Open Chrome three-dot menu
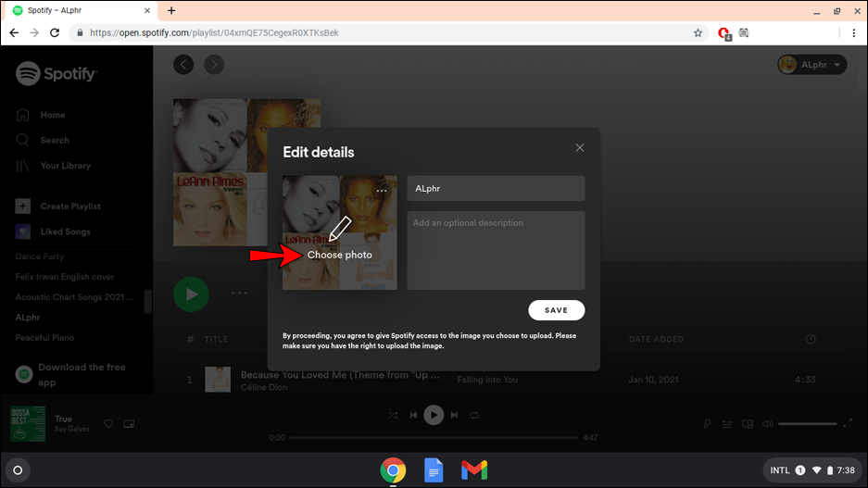The width and height of the screenshot is (868, 488). pyautogui.click(x=853, y=32)
